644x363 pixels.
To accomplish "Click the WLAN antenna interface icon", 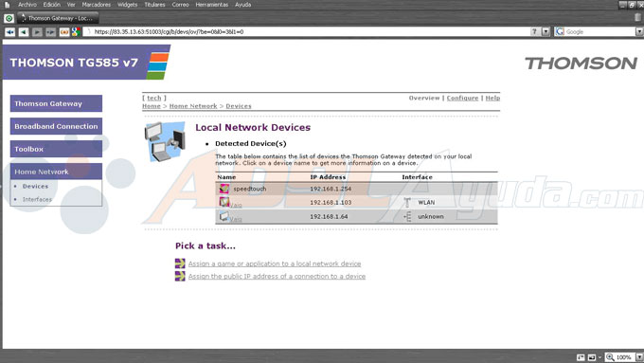I will click(x=407, y=202).
